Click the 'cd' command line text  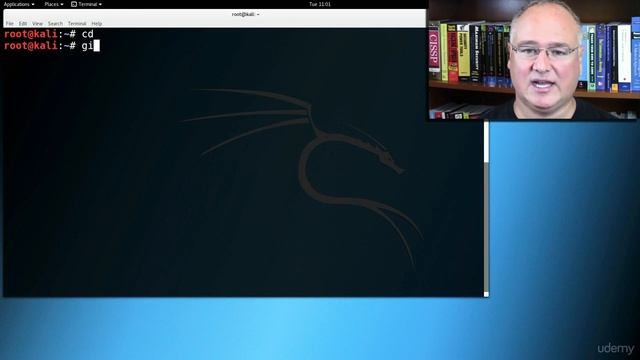(x=87, y=34)
